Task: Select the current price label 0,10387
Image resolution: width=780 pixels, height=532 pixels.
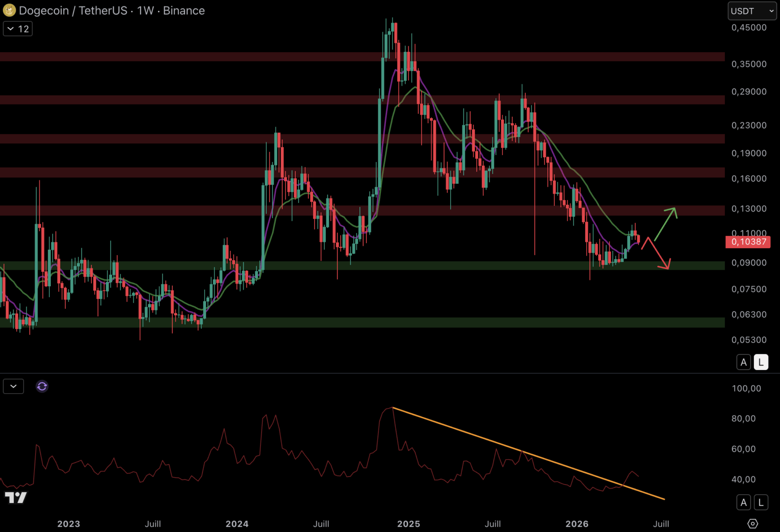Action: coord(748,242)
